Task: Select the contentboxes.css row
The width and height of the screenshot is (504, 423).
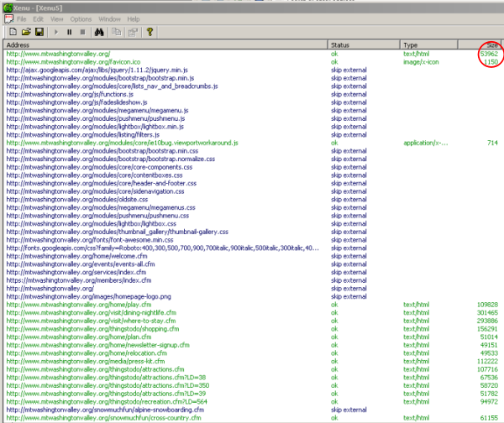Action: 252,175
